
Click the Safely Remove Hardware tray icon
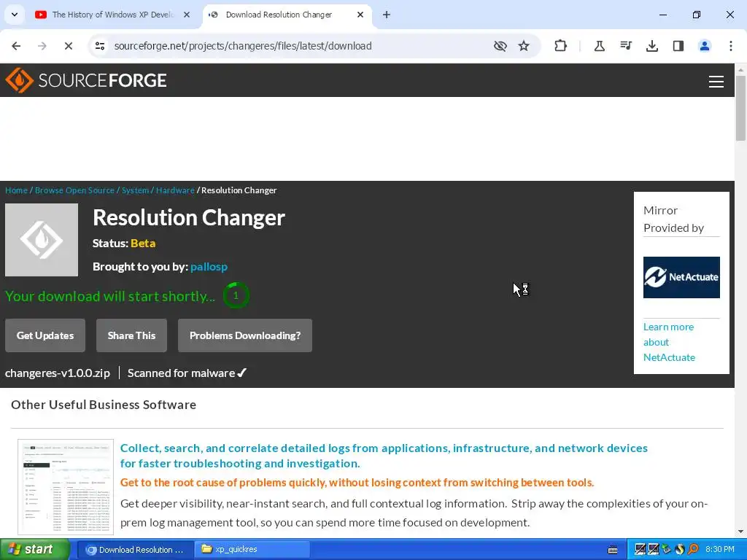pyautogui.click(x=667, y=550)
